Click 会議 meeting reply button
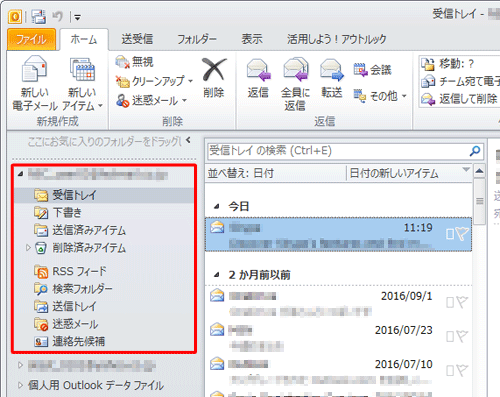 click(x=372, y=70)
